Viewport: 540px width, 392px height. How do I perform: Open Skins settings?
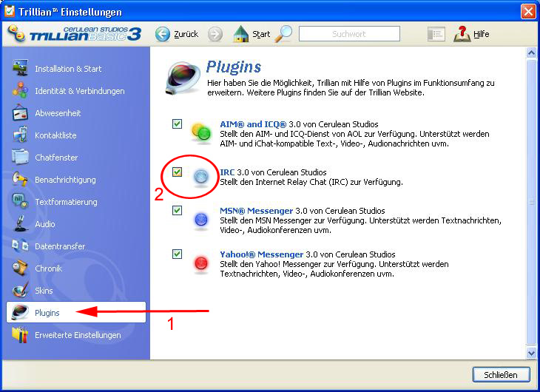(44, 291)
